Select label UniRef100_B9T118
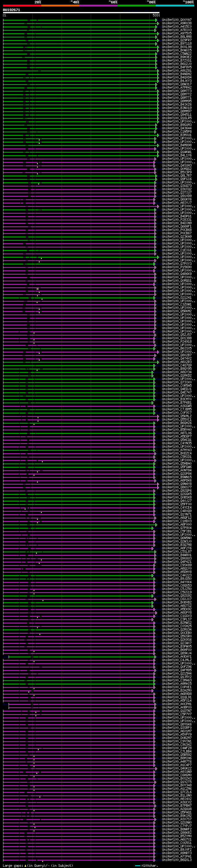The width and height of the screenshot is (197, 868). 177,43
